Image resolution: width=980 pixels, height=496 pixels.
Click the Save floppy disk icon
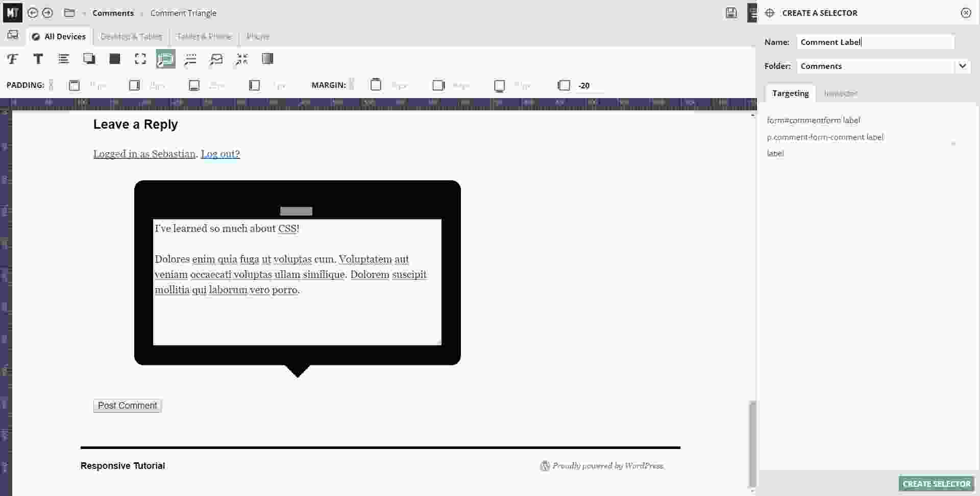click(731, 13)
